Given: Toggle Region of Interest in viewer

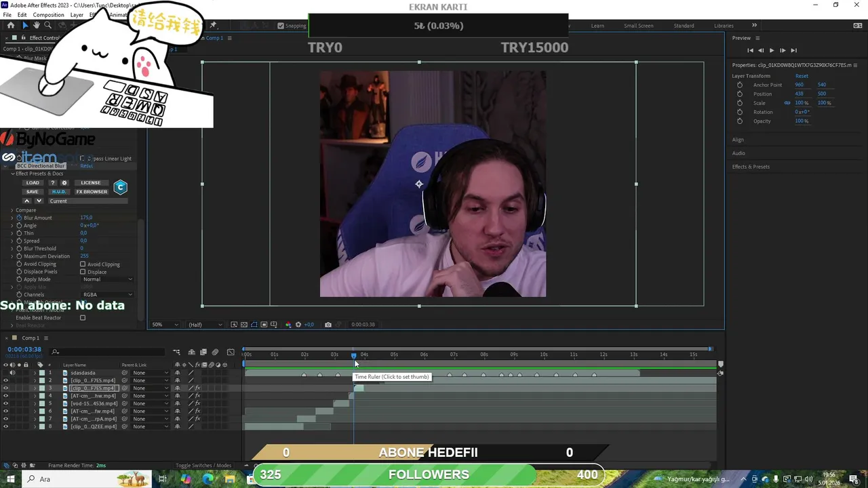Looking at the screenshot, I should [x=264, y=325].
